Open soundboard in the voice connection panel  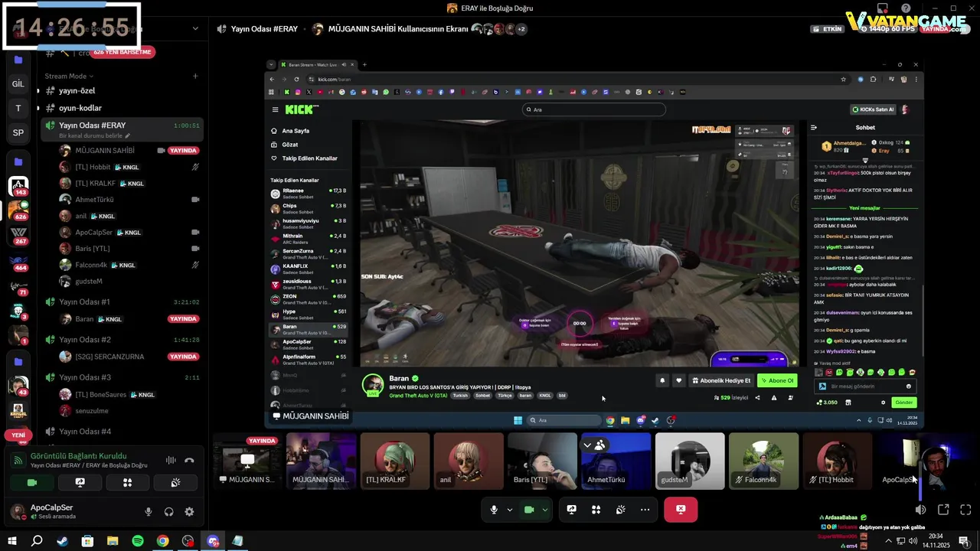pyautogui.click(x=175, y=483)
